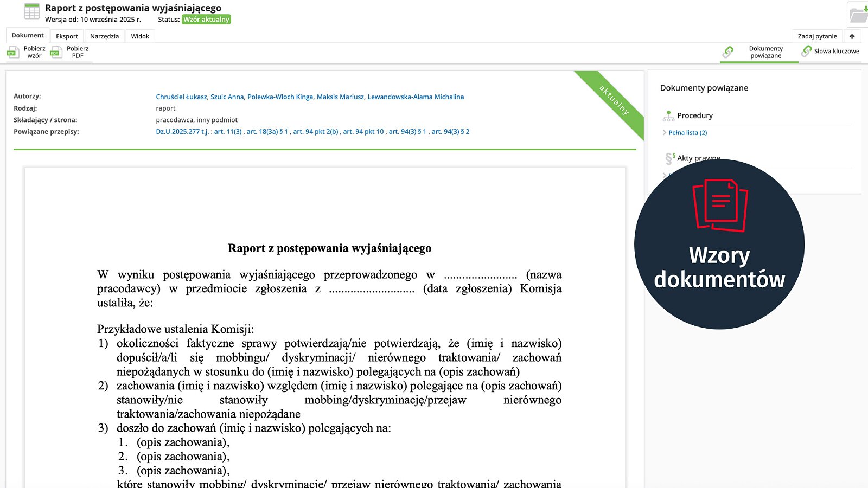Click the Słowa kluczowe link icon
Viewport: 868px width, 488px height.
point(807,51)
